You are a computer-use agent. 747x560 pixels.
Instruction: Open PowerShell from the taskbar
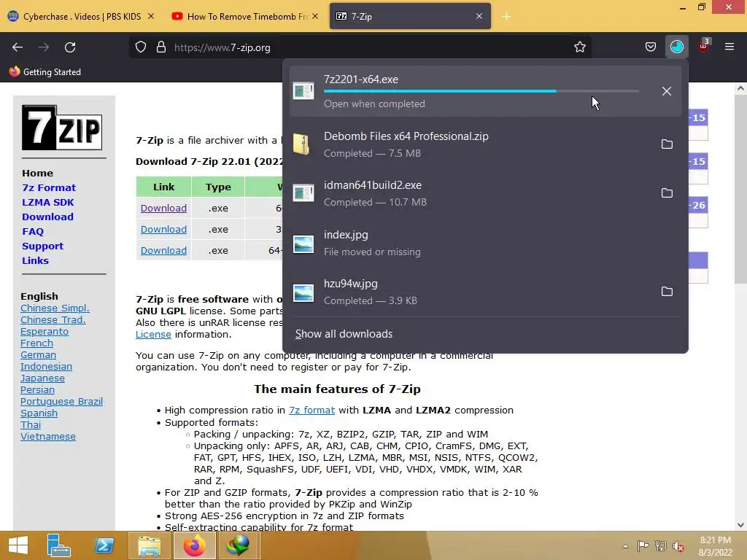point(104,545)
